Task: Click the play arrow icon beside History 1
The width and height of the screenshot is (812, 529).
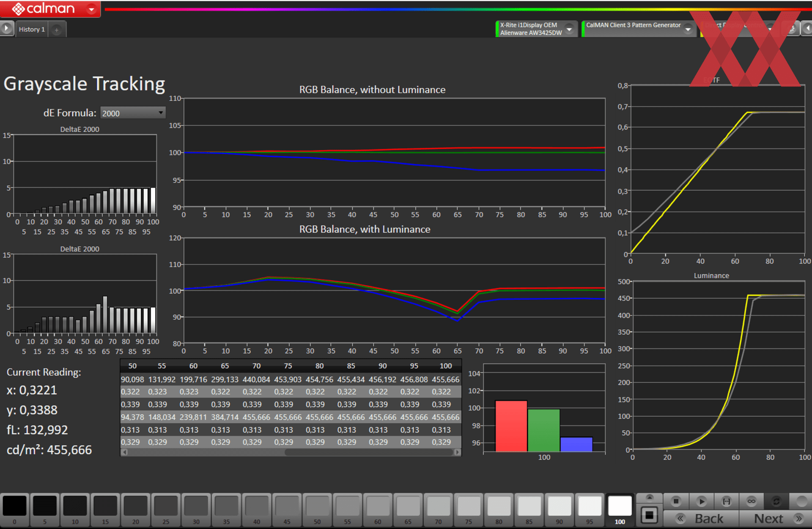Action: 6,29
